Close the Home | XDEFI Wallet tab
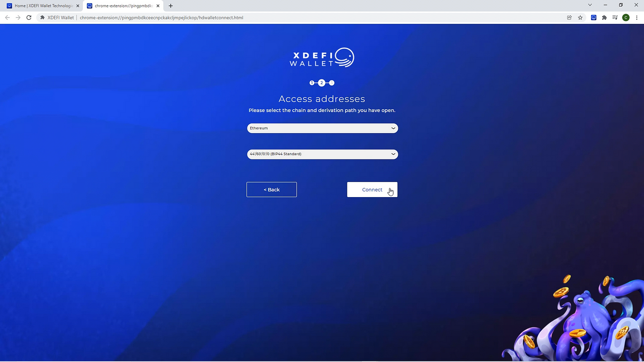This screenshot has height=362, width=644. pos(77,6)
